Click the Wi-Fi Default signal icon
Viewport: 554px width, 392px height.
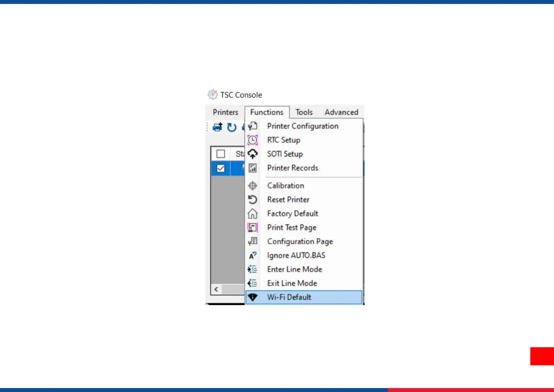tap(253, 297)
